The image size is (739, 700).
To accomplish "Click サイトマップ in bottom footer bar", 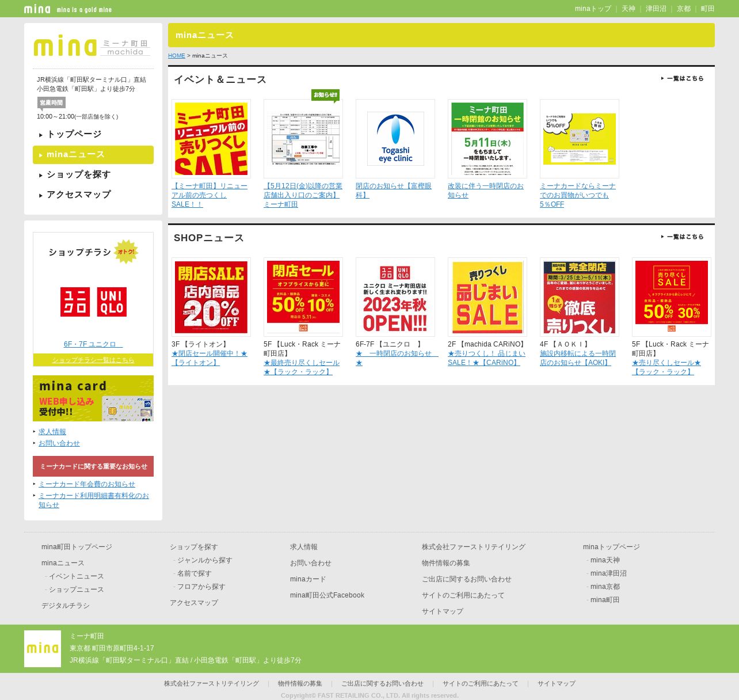I will pyautogui.click(x=557, y=684).
